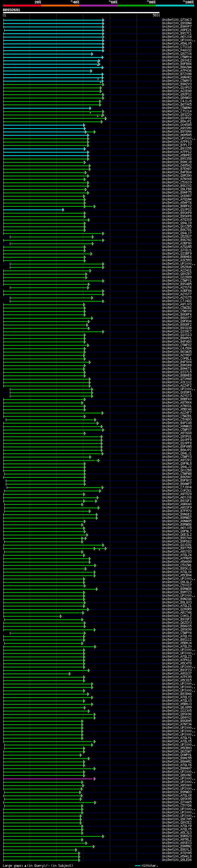
Task: Select hit label UniRef100_C5XZW1
Action: pyautogui.click(x=177, y=565)
